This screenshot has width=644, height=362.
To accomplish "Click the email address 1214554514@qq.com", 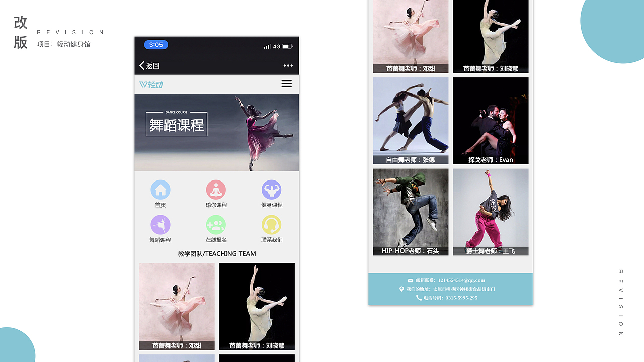I will (x=461, y=281).
